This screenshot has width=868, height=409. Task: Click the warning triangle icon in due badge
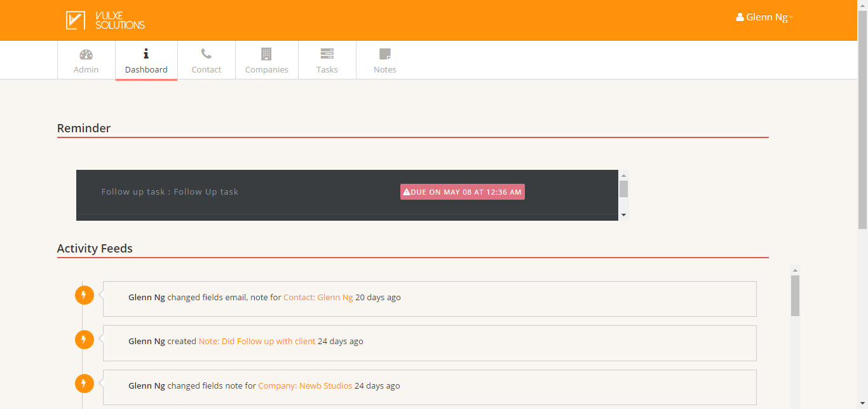[x=407, y=191]
